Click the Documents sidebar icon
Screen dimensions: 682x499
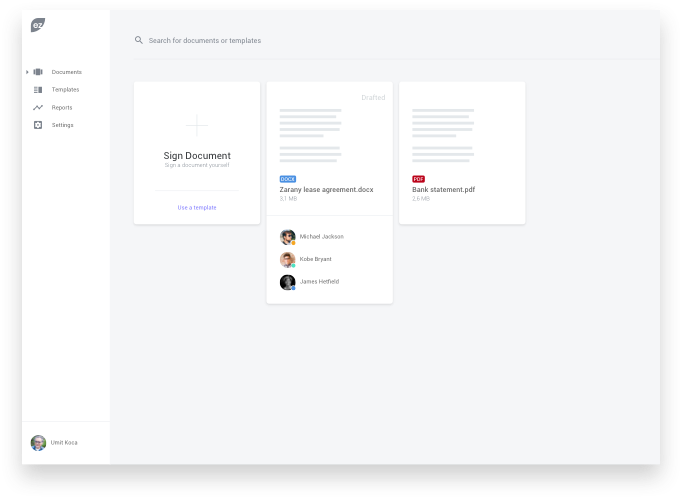[x=38, y=72]
